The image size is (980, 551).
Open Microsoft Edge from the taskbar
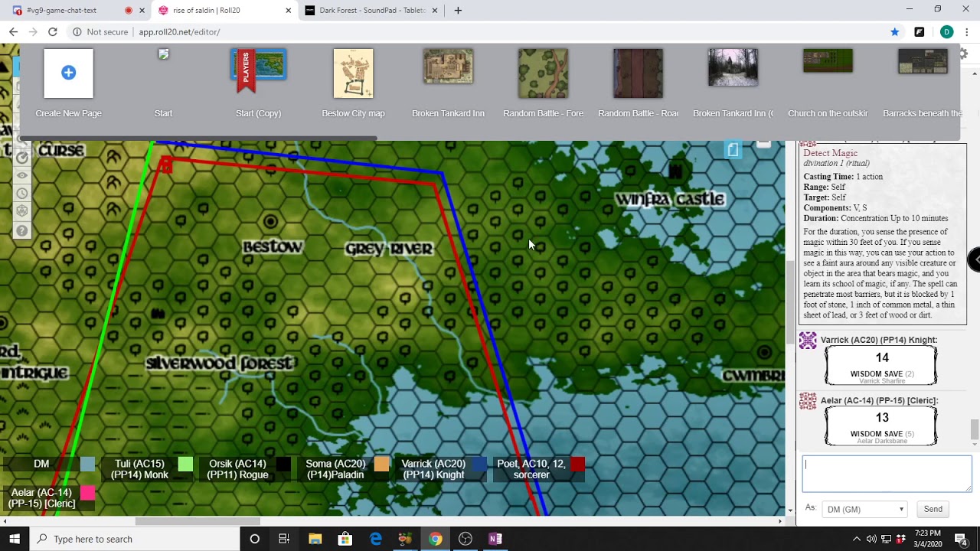click(375, 539)
